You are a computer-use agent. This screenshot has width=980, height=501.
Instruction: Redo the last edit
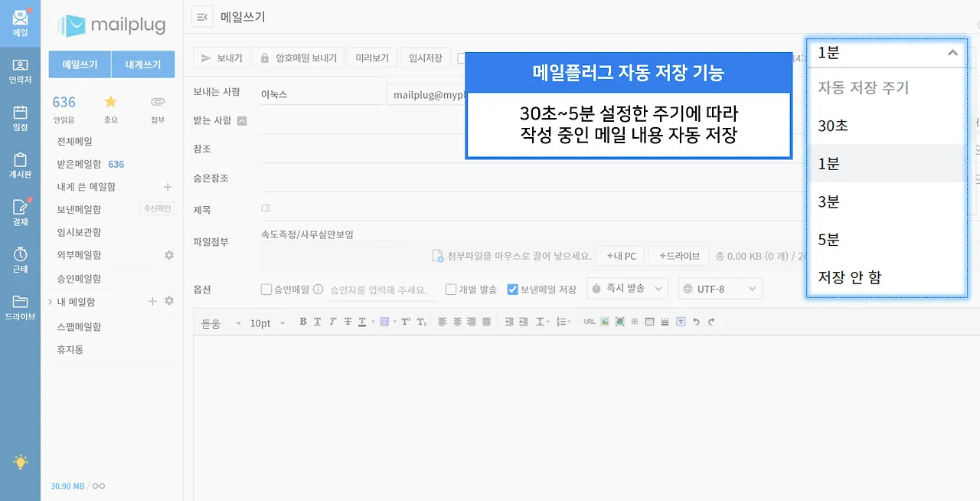click(711, 322)
